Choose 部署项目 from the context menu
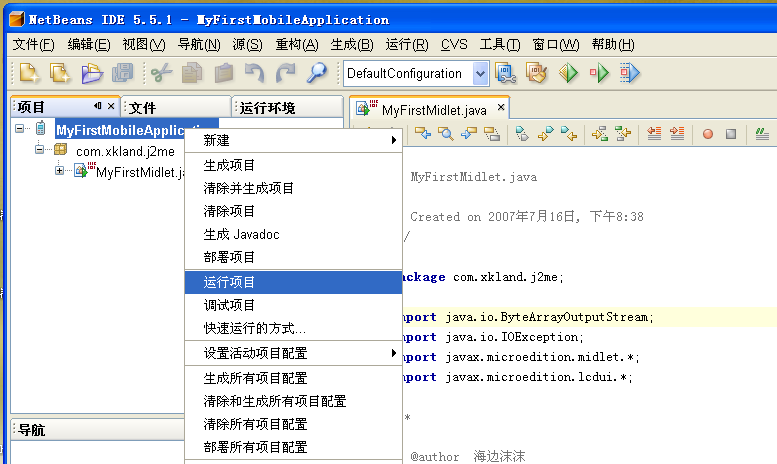 293,257
